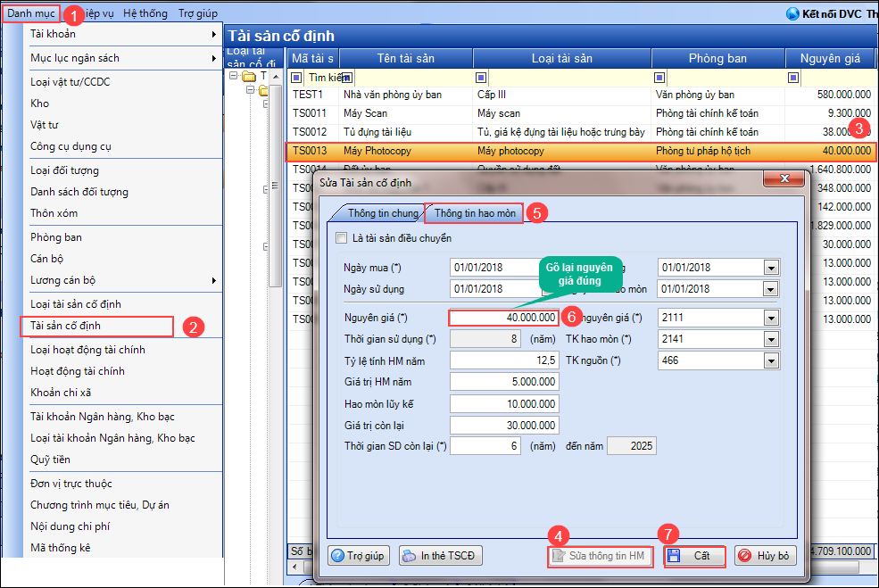Click filter icon under Phòng ban column
The height and width of the screenshot is (588, 879).
click(659, 78)
